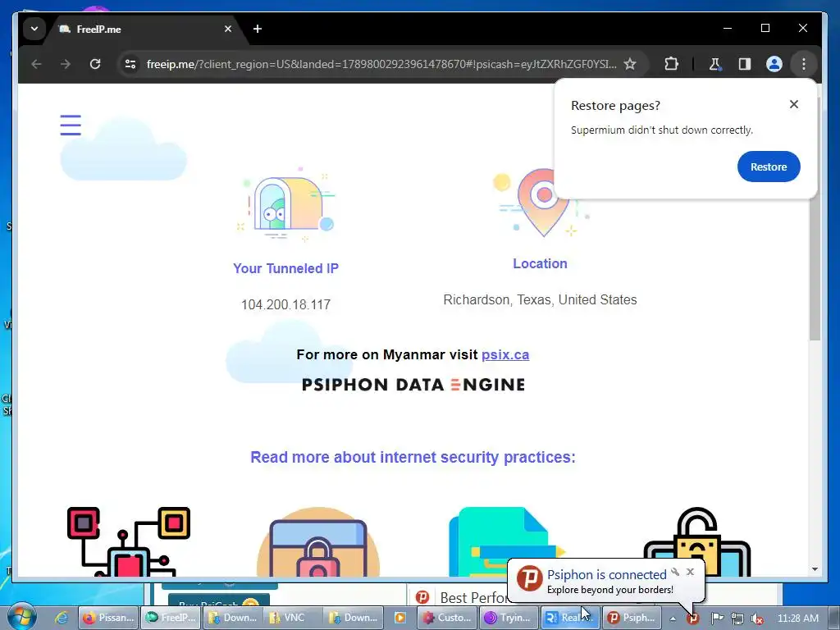Open the Extensions puzzle icon
The width and height of the screenshot is (840, 630).
click(671, 64)
